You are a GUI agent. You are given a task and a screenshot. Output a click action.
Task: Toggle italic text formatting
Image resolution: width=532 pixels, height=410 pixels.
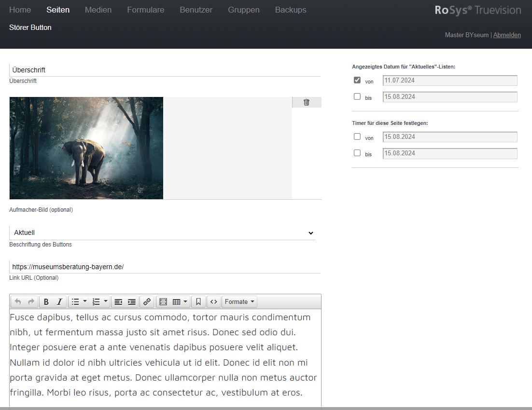click(59, 302)
